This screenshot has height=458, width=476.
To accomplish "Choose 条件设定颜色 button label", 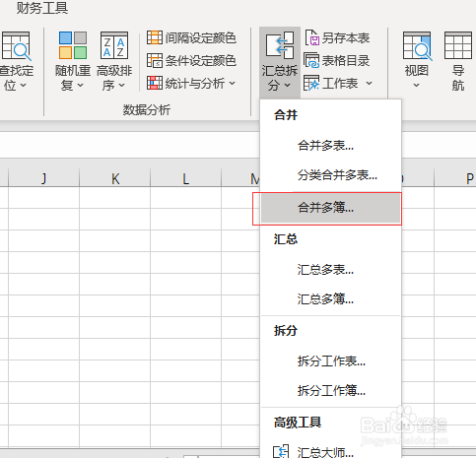I will [x=201, y=61].
